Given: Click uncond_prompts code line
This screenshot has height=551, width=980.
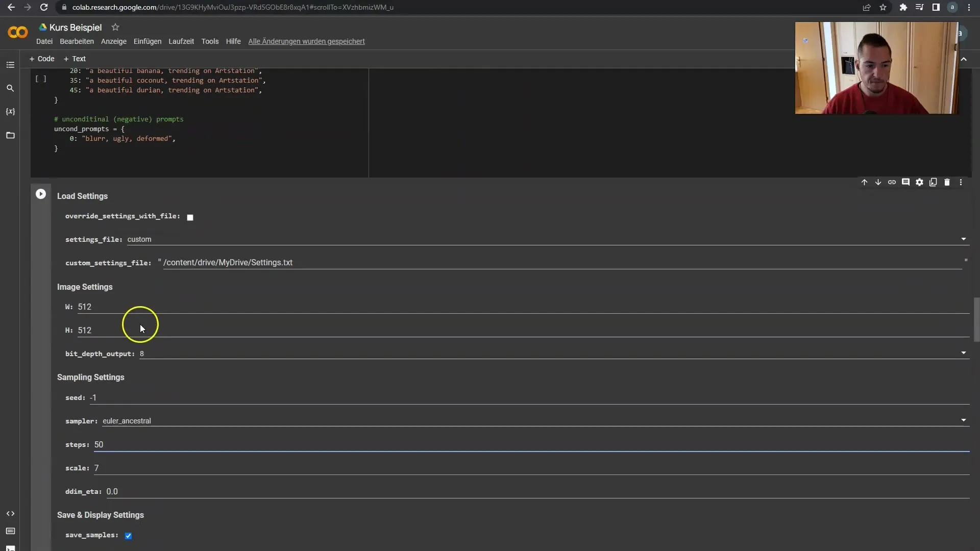Looking at the screenshot, I should click(x=89, y=129).
